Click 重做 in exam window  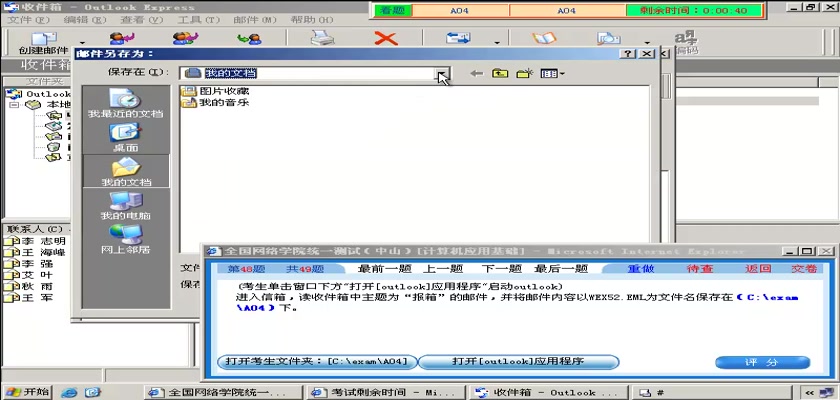[641, 269]
